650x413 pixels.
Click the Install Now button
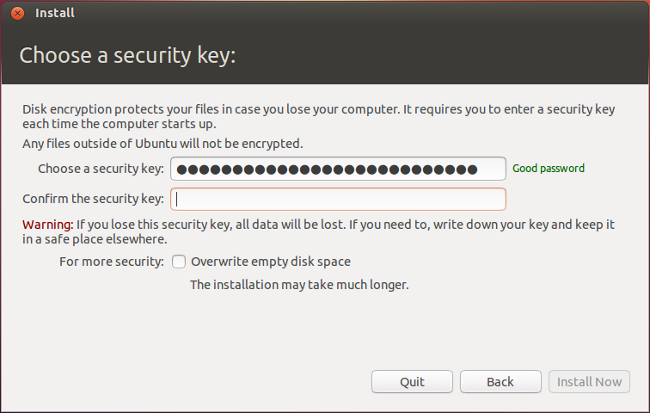(x=589, y=381)
